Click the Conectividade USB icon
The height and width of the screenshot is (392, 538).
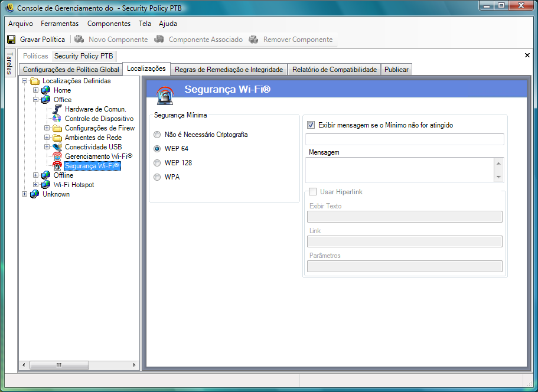pos(57,147)
